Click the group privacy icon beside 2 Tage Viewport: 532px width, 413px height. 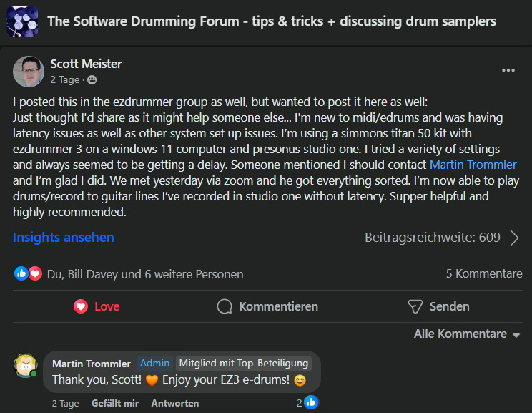[x=92, y=80]
